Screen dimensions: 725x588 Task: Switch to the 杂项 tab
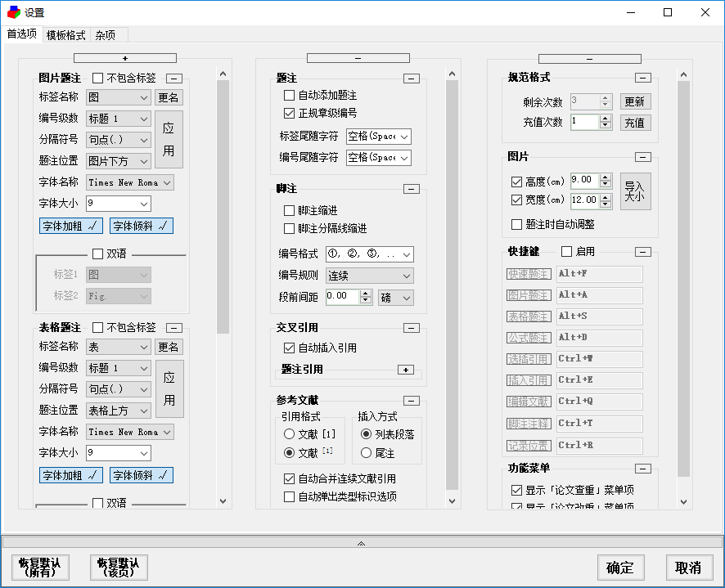point(105,35)
